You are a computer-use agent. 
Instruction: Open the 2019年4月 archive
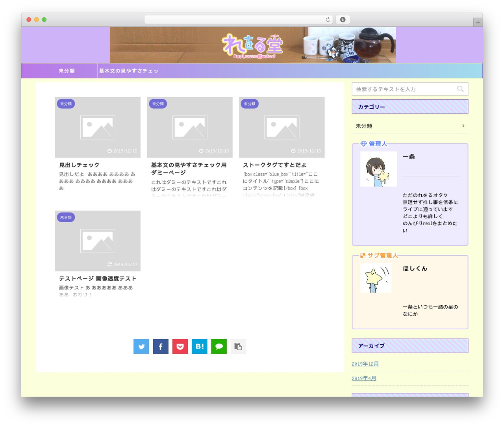pyautogui.click(x=364, y=378)
